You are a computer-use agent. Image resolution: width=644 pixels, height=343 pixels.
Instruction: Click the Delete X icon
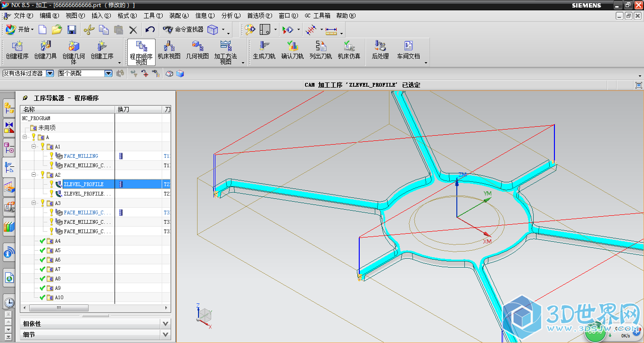133,30
